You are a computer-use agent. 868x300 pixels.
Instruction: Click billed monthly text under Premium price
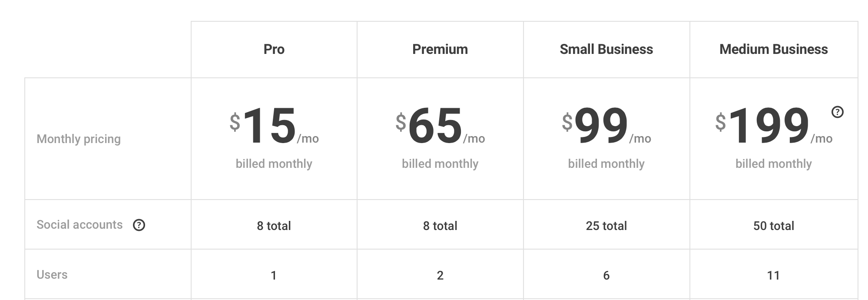pos(440,164)
